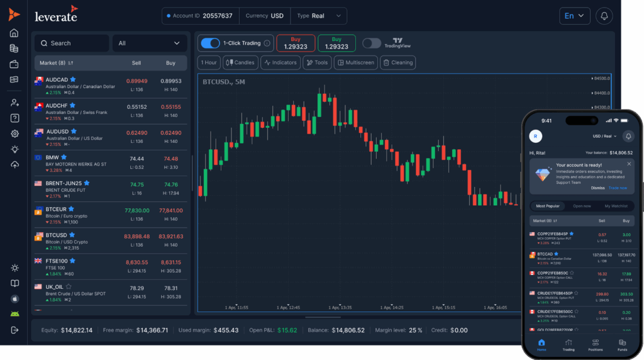Click the market Search field
This screenshot has height=360, width=644.
pyautogui.click(x=71, y=43)
